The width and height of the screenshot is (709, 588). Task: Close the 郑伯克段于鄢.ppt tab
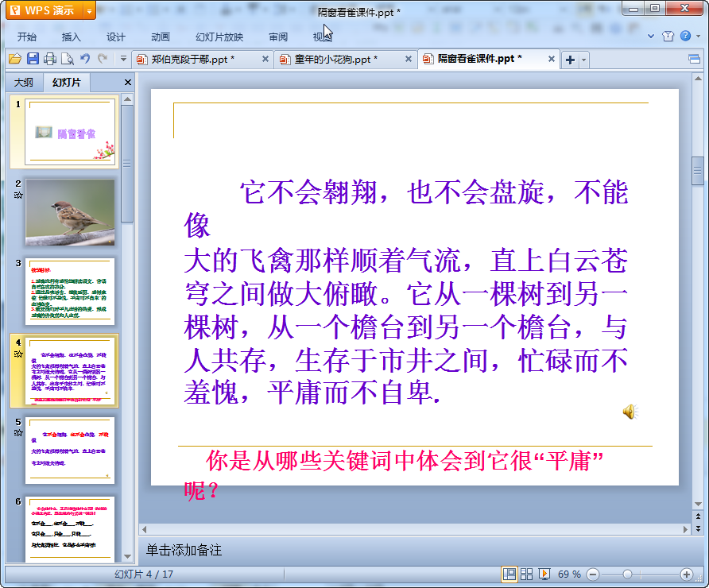pos(265,59)
